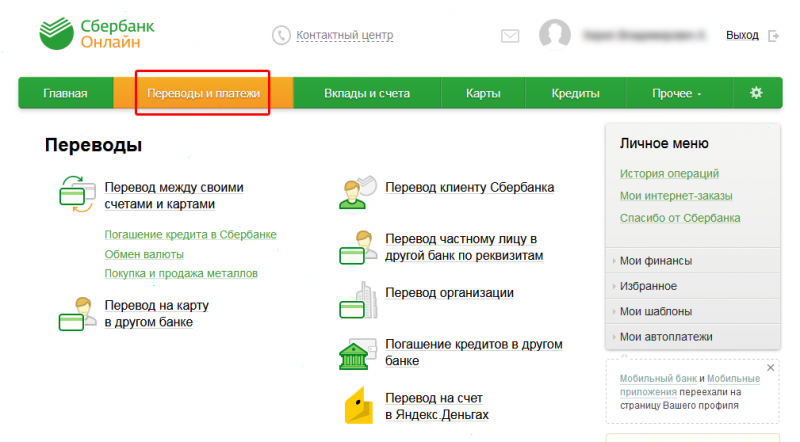The height and width of the screenshot is (442, 800).
Task: Click the organization transfer building icon
Action: [x=358, y=300]
